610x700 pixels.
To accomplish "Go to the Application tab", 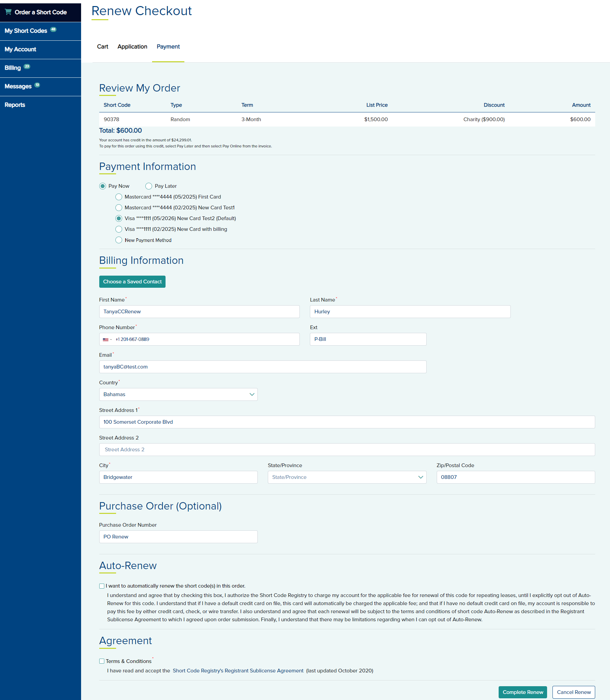I will coord(132,47).
